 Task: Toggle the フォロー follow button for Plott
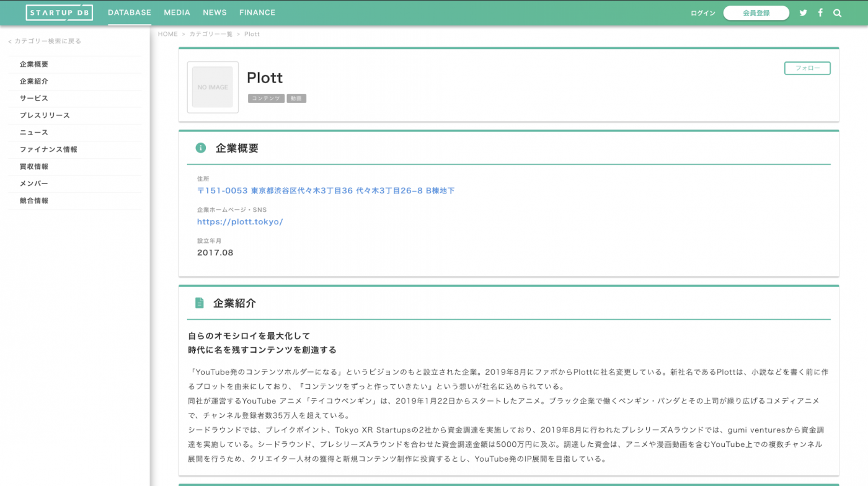pos(807,68)
